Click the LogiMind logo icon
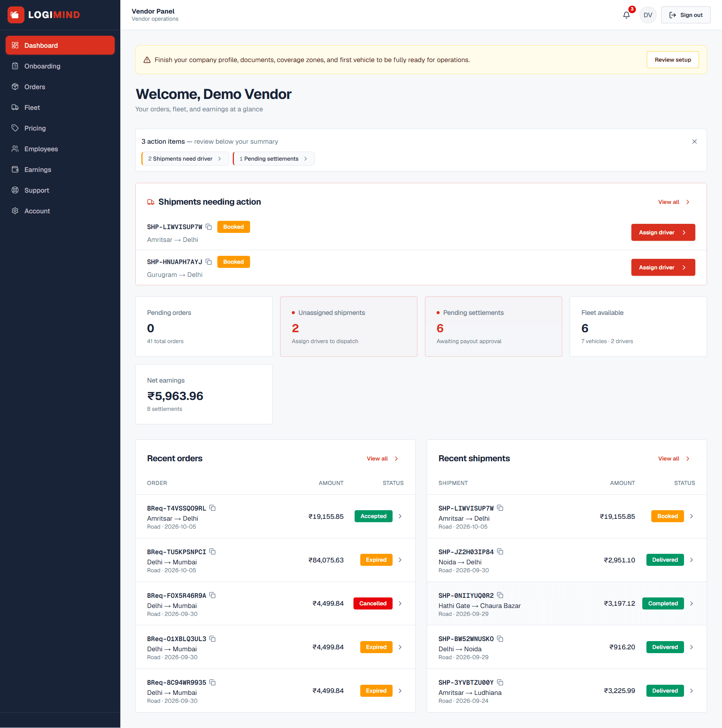The height and width of the screenshot is (728, 722). tap(16, 15)
